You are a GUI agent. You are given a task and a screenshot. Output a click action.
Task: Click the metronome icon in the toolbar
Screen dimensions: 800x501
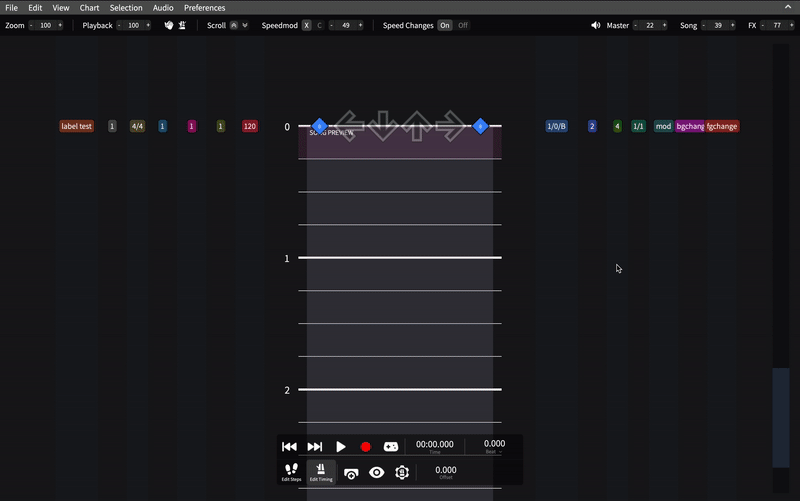tap(182, 25)
